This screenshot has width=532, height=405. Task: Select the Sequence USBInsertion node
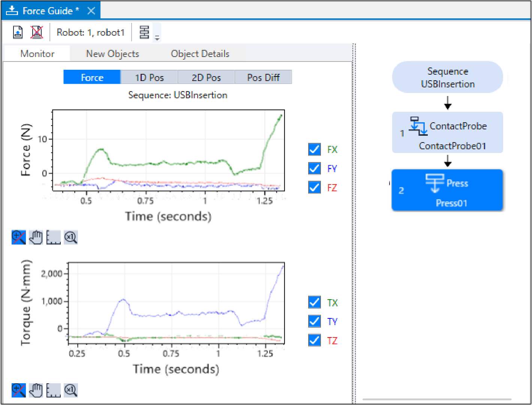click(447, 77)
